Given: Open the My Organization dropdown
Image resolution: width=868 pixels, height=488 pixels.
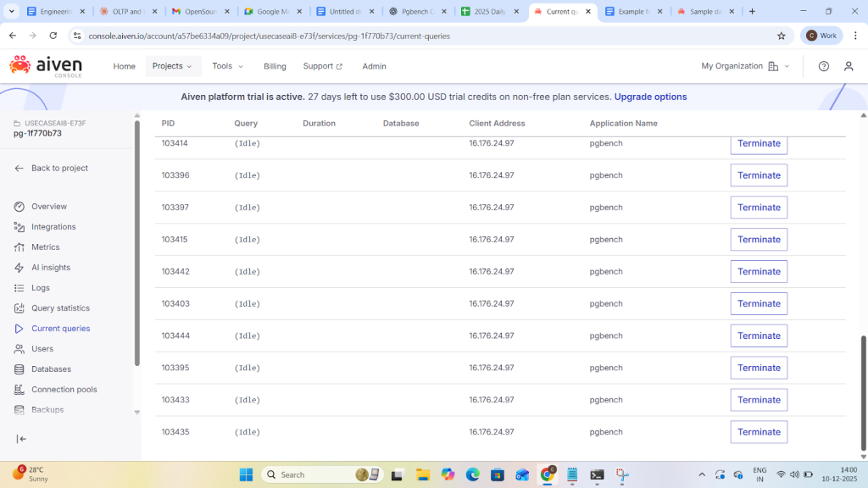Looking at the screenshot, I should click(x=745, y=66).
